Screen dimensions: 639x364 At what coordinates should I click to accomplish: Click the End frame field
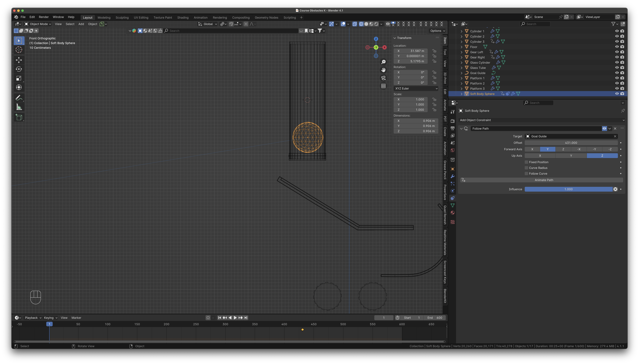pyautogui.click(x=435, y=318)
